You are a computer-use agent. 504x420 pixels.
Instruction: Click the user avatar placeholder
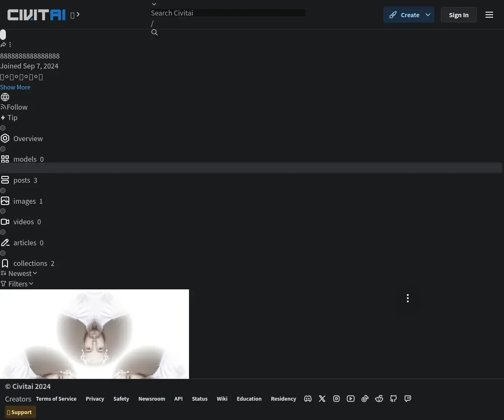[x=3, y=35]
